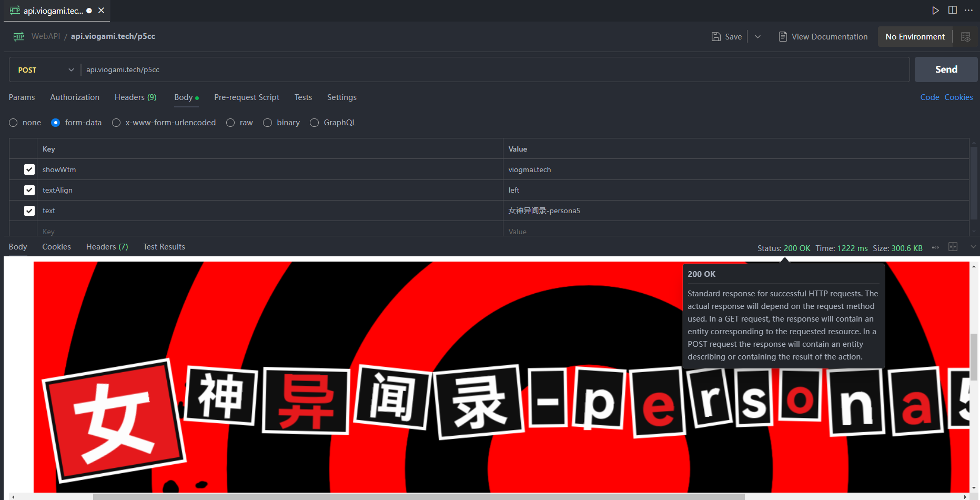The image size is (980, 500).
Task: Click the 女神异闻录-persona5 value cell
Action: pyautogui.click(x=736, y=211)
